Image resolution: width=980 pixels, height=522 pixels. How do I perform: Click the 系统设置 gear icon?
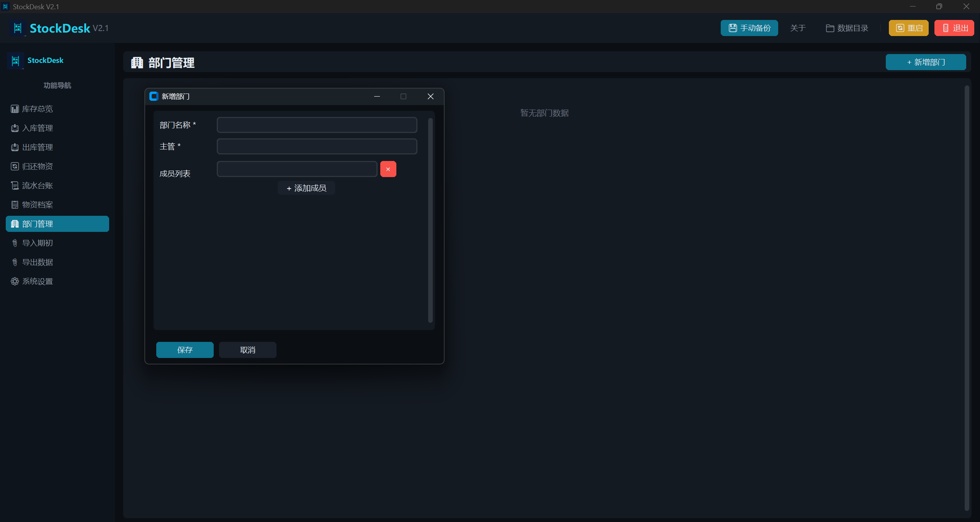[x=15, y=281]
